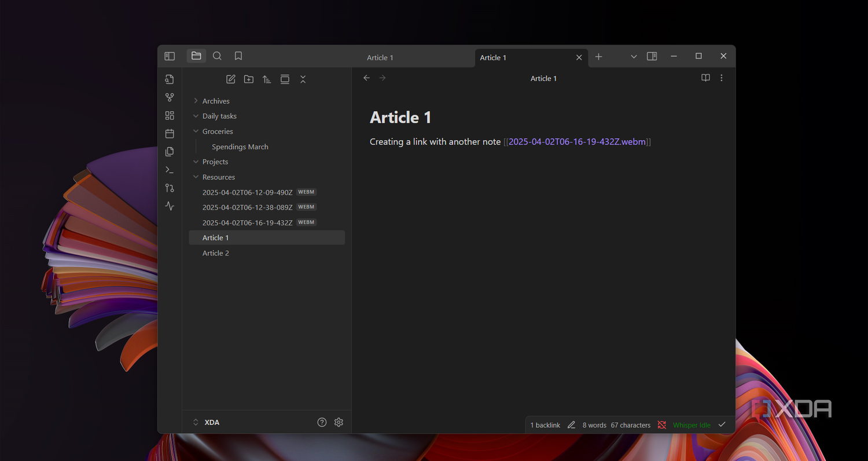Open the help question mark icon
The image size is (868, 461).
[x=322, y=422]
